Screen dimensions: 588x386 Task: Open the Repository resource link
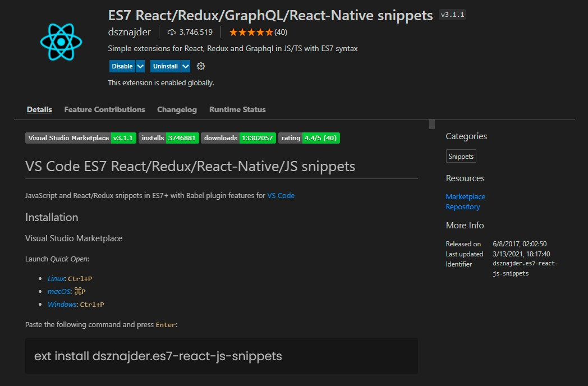(463, 206)
